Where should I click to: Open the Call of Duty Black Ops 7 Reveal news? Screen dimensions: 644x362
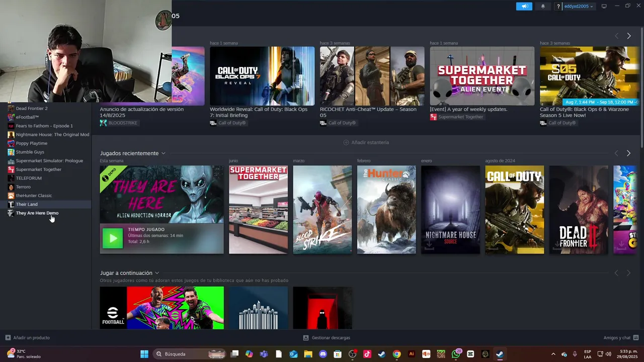click(262, 76)
